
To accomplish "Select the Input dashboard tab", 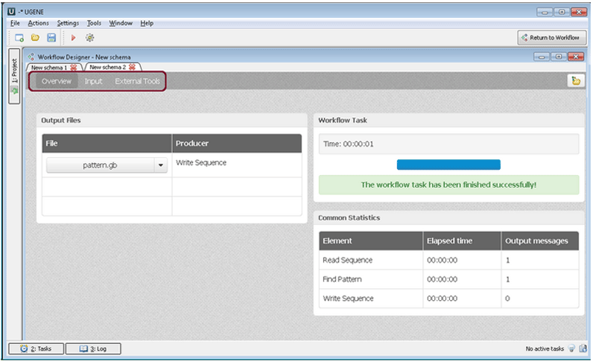I will [x=93, y=81].
